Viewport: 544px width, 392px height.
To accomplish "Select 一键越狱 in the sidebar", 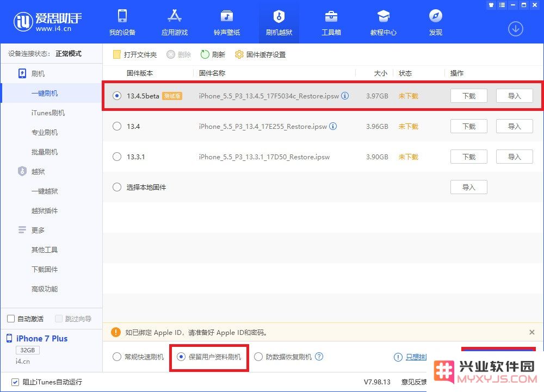I will (45, 191).
